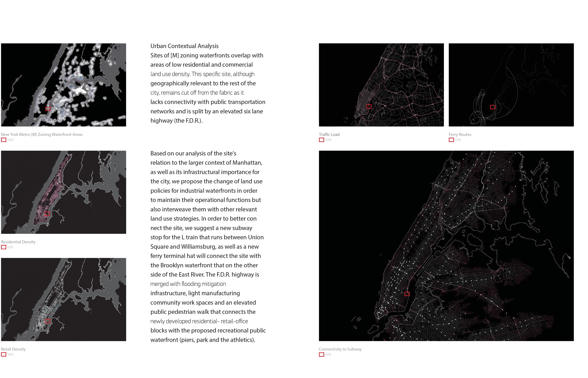Screen dimensions: 588x378
Task: Click site legend square under Traffic Load
Action: click(x=321, y=140)
